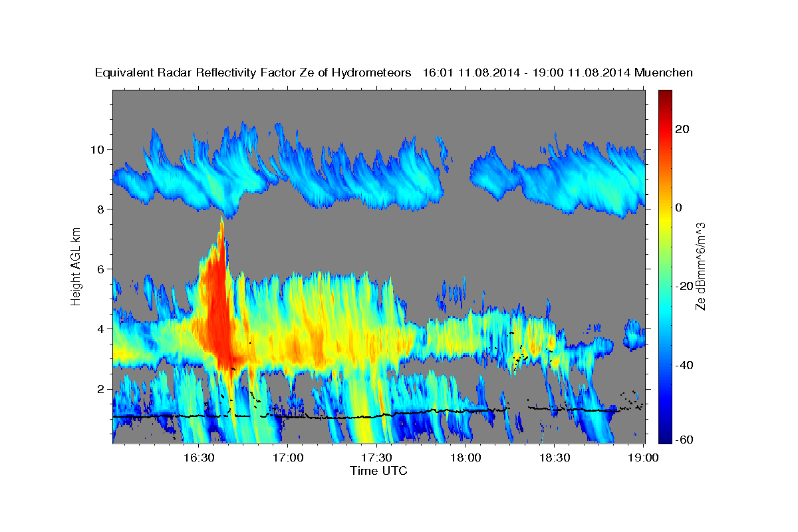Click the '17:30' time tick label
The height and width of the screenshot is (532, 798).
point(376,458)
